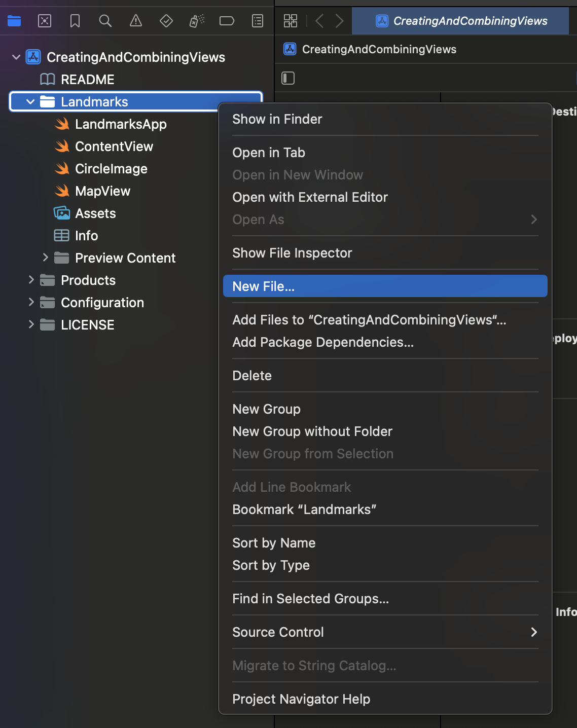This screenshot has width=577, height=728.
Task: Choose Add Package Dependencies…
Action: point(385,342)
